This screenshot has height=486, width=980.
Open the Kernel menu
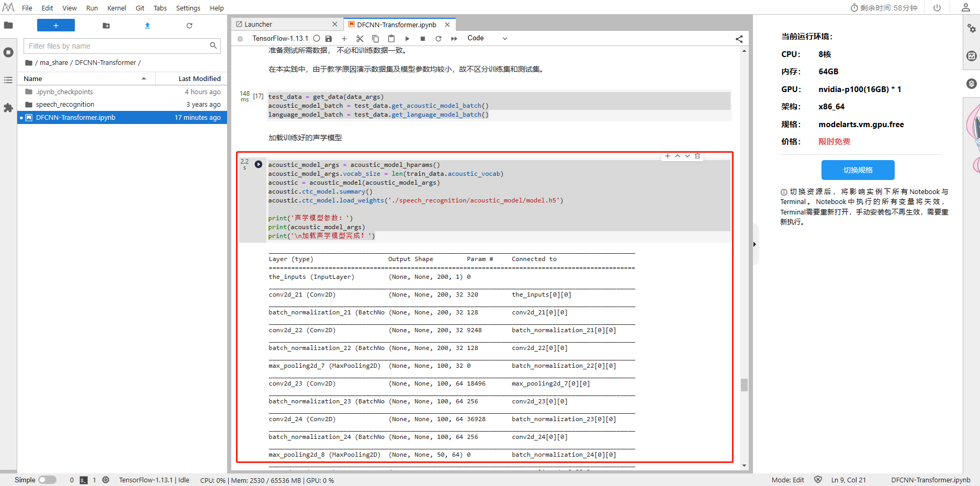point(117,8)
